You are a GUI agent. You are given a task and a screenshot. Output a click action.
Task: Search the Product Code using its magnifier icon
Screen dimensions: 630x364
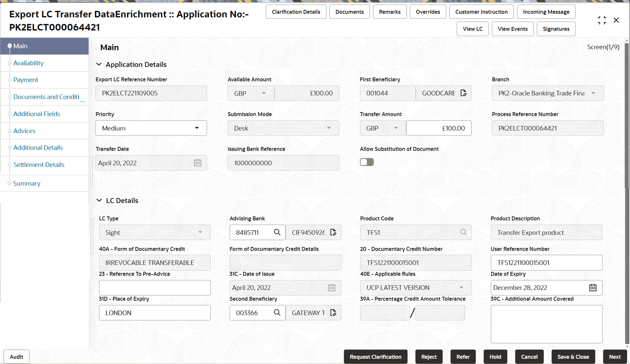pos(463,232)
